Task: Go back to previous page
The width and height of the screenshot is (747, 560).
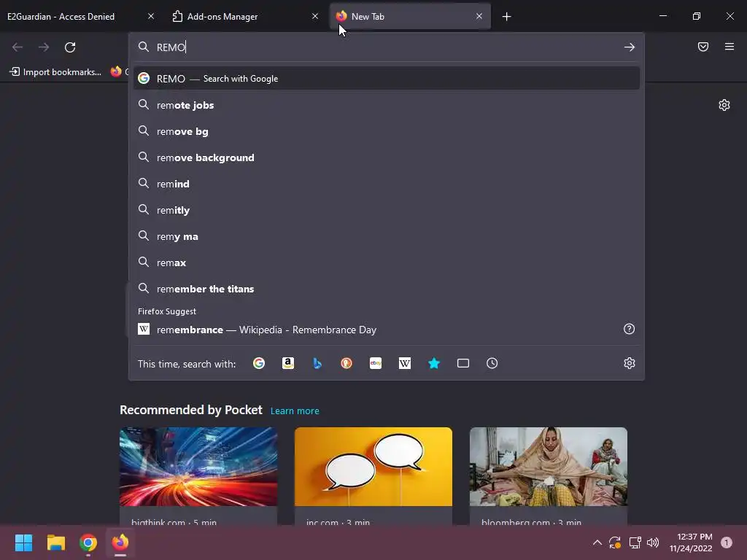Action: (x=18, y=47)
